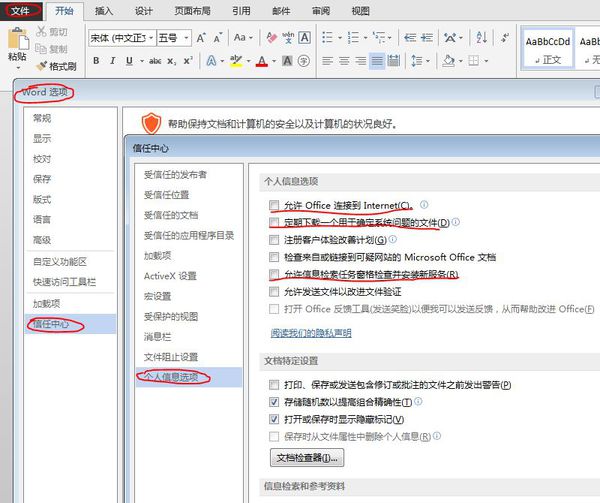Apply Superscript formatting icon
Viewport: 600px width, 503px height.
coord(188,61)
